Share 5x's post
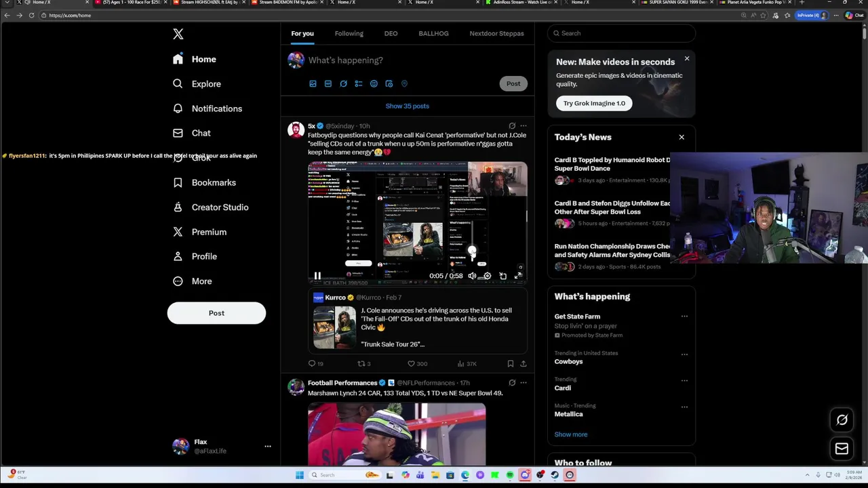Screen dimensions: 868x488 (x=523, y=364)
